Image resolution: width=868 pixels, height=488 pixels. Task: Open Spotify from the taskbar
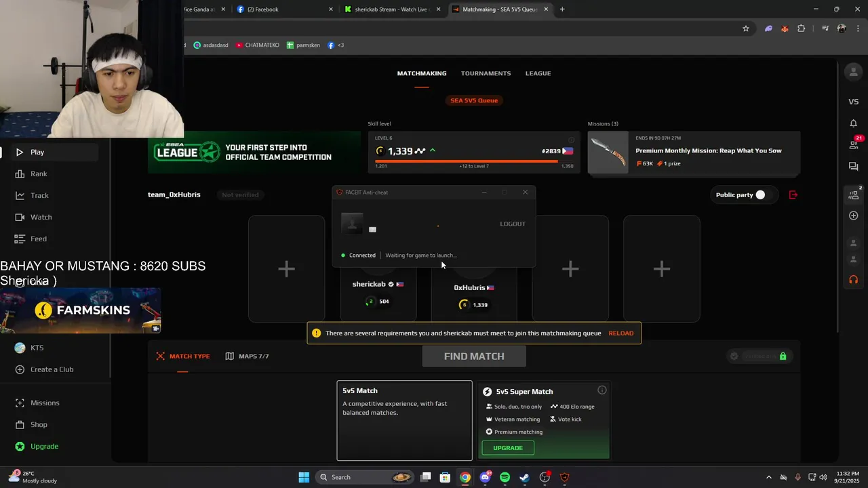coord(505,477)
